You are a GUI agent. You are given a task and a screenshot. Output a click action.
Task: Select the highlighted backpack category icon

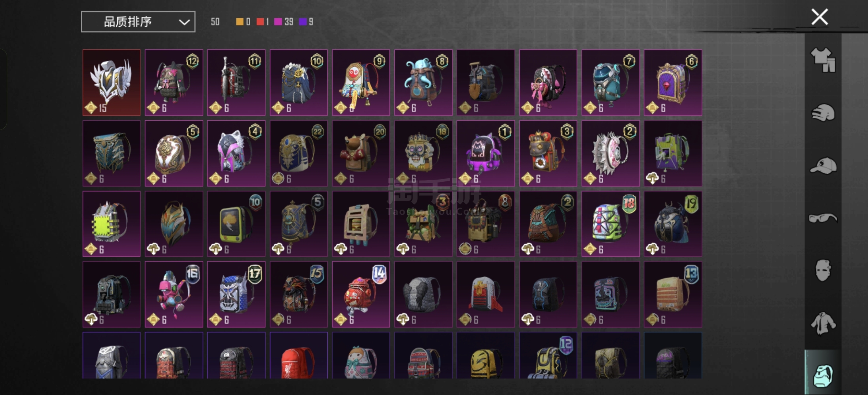[823, 376]
